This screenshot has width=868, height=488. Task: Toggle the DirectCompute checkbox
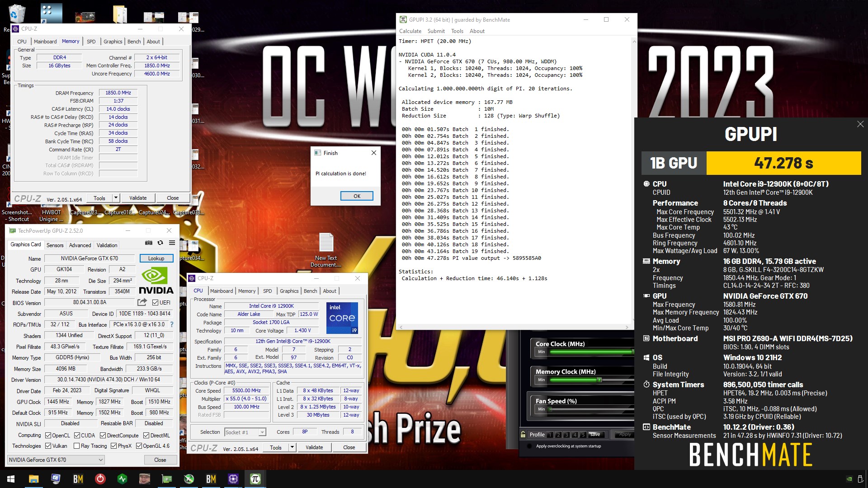pos(103,436)
